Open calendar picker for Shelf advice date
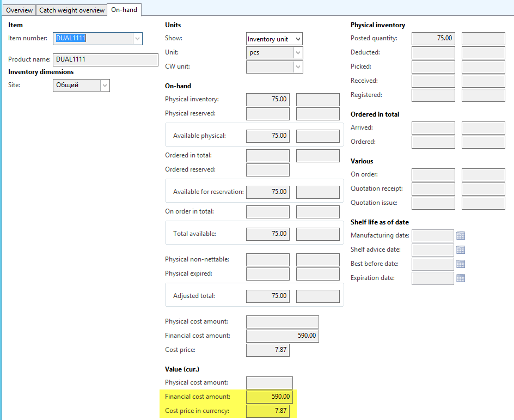The height and width of the screenshot is (420, 514). [461, 250]
